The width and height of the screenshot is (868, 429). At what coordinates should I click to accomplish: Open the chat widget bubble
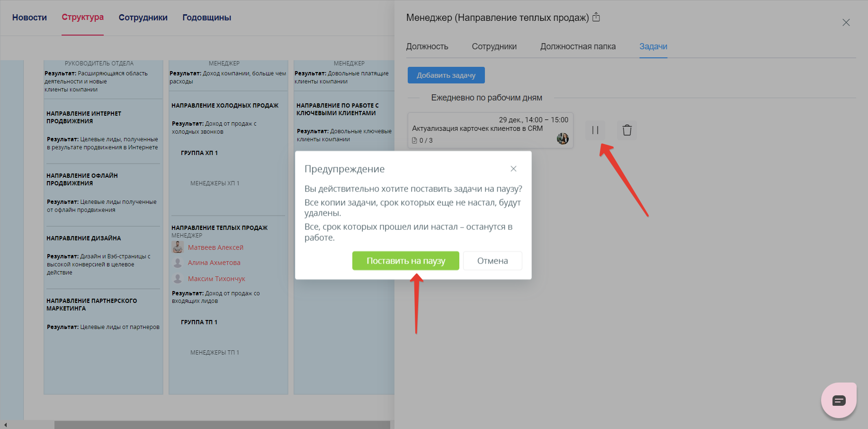tap(839, 401)
